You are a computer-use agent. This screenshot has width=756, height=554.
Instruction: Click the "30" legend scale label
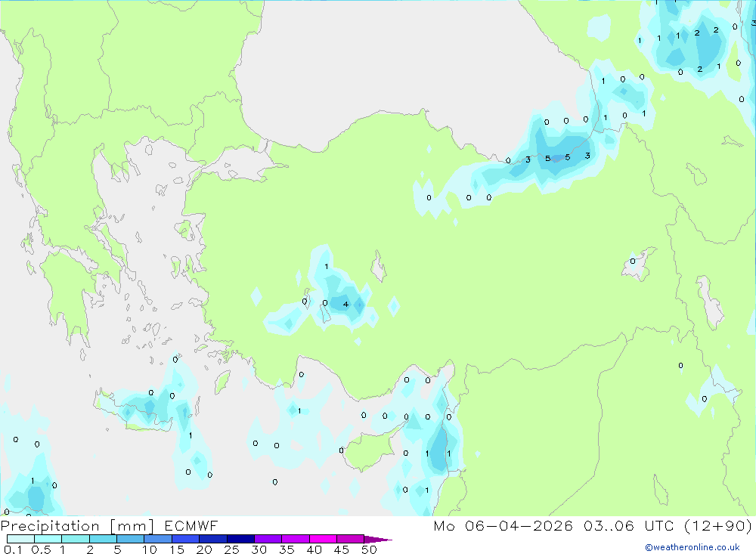click(x=259, y=549)
